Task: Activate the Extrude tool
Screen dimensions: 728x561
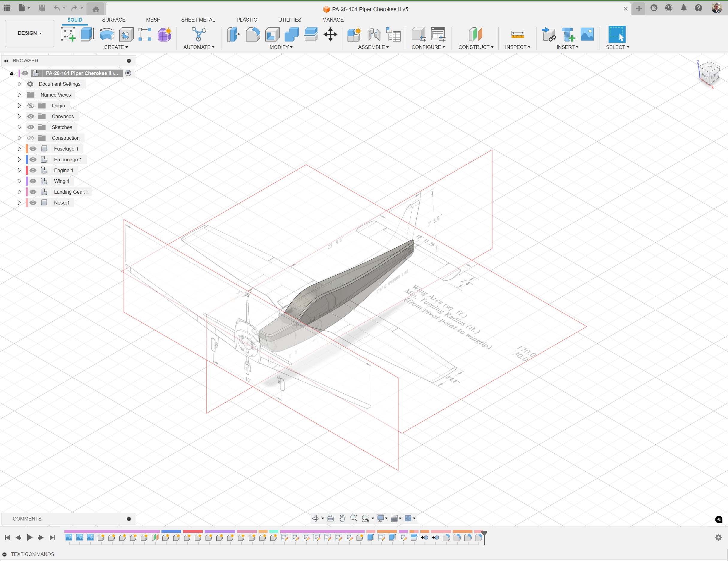Action: (87, 34)
